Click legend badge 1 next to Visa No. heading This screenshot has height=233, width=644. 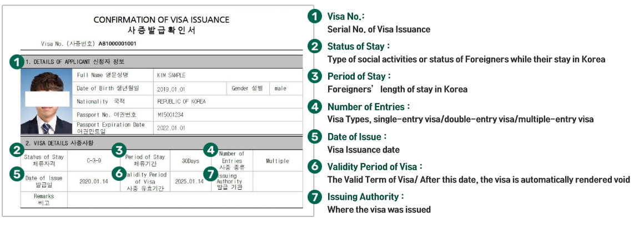315,16
